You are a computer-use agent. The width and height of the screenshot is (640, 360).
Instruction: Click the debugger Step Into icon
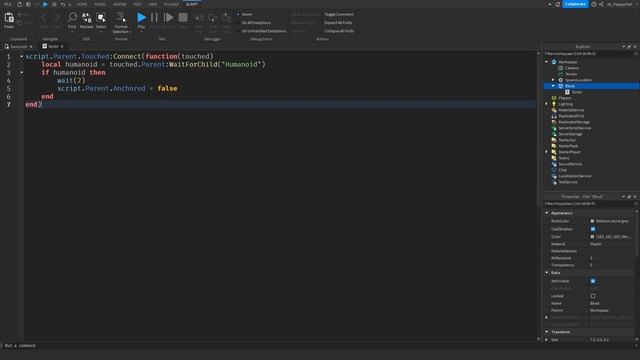[x=199, y=18]
